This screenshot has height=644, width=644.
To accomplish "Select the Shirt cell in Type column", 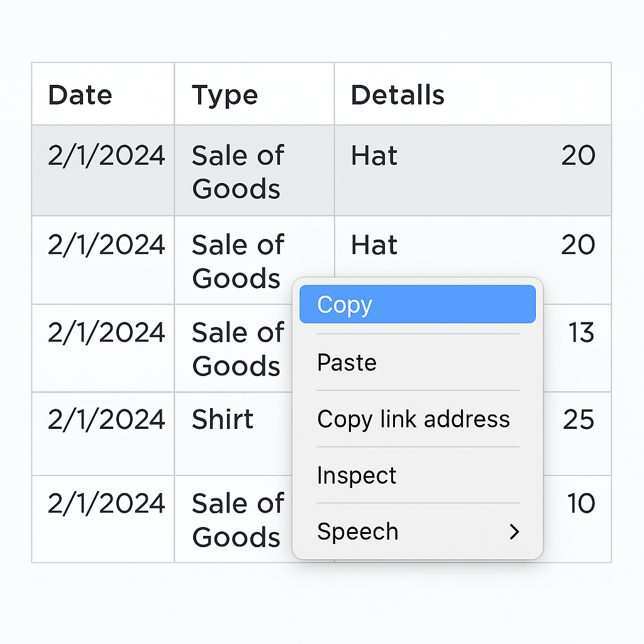I will point(223,419).
